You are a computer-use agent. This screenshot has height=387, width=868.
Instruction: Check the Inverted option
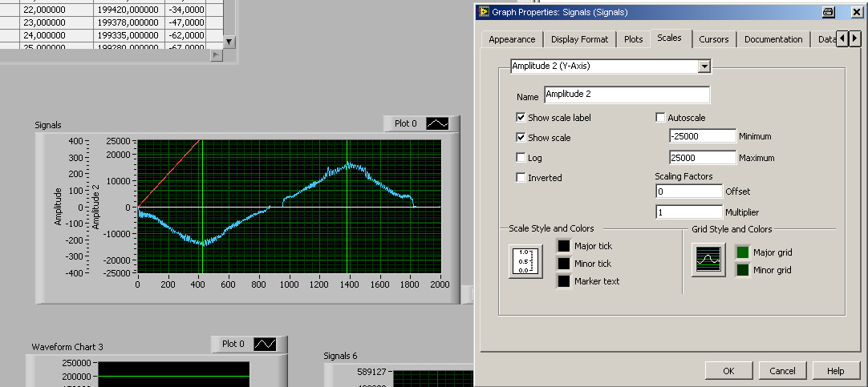coord(521,178)
